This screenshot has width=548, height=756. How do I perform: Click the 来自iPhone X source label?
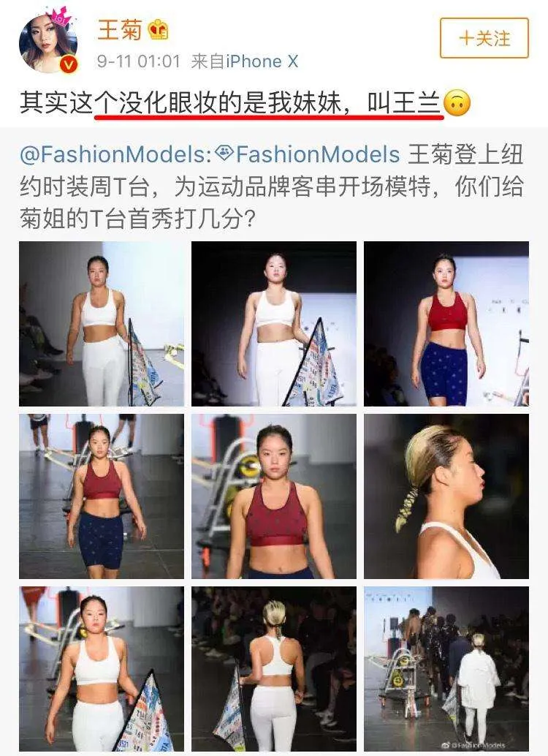click(244, 61)
